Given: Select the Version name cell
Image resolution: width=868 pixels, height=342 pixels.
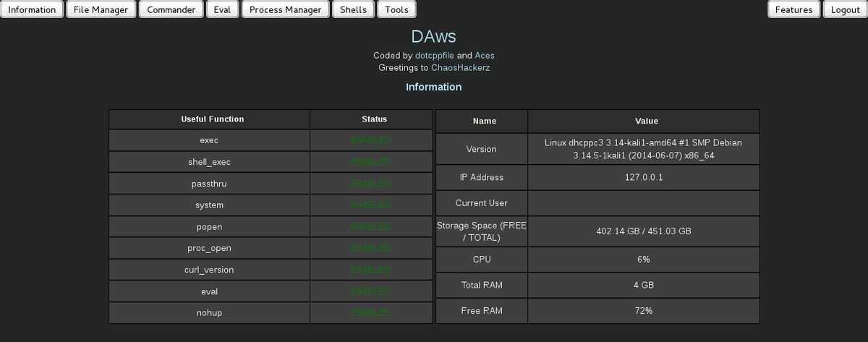Looking at the screenshot, I should (x=482, y=149).
